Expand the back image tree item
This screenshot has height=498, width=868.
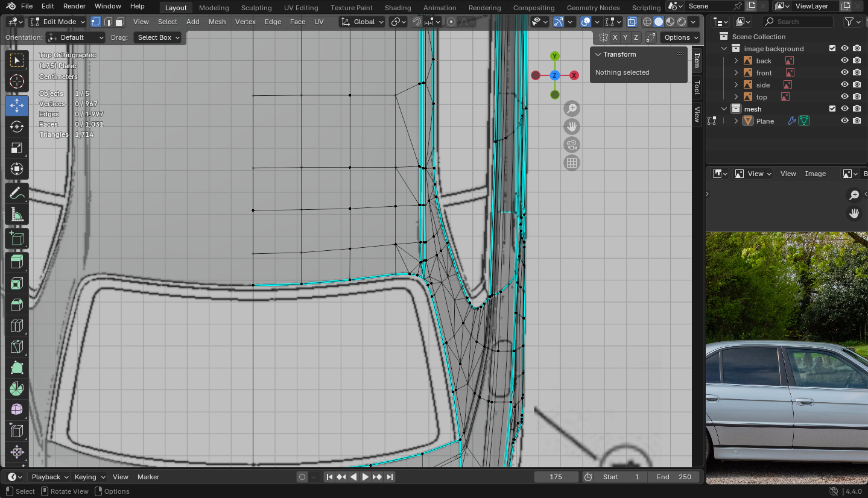(x=736, y=61)
